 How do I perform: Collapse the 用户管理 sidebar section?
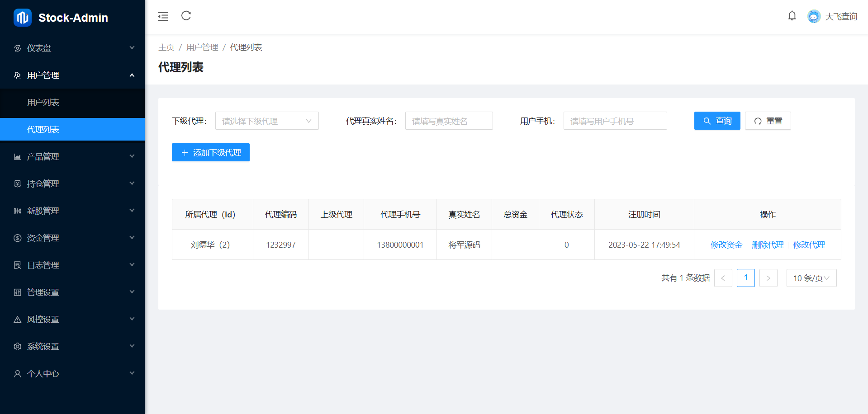72,75
